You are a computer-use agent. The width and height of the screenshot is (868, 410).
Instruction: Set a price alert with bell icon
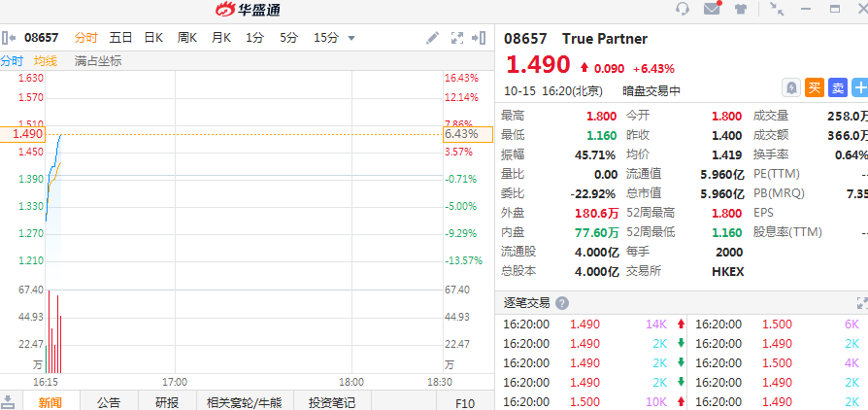coord(791,87)
